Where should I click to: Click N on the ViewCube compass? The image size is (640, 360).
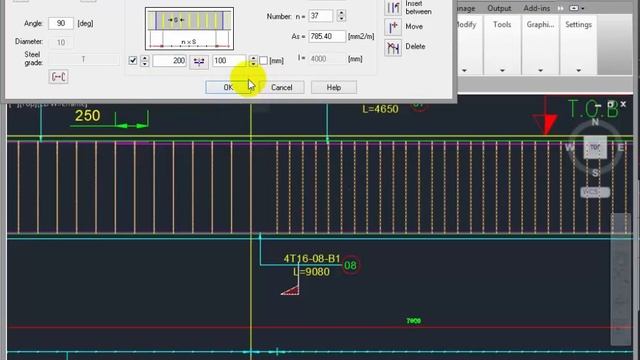(595, 122)
